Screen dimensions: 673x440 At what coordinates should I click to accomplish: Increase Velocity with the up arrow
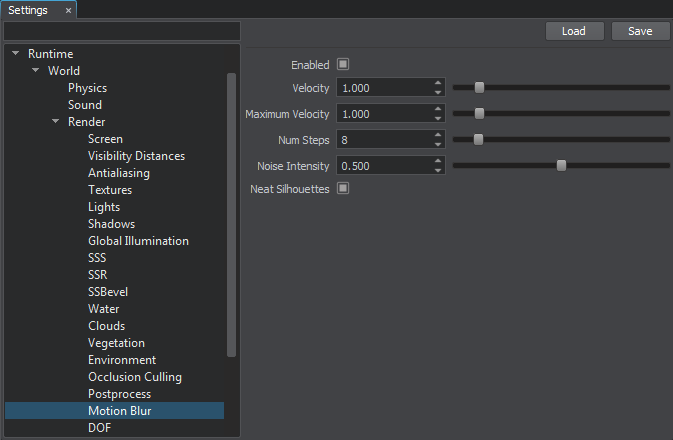pyautogui.click(x=438, y=84)
